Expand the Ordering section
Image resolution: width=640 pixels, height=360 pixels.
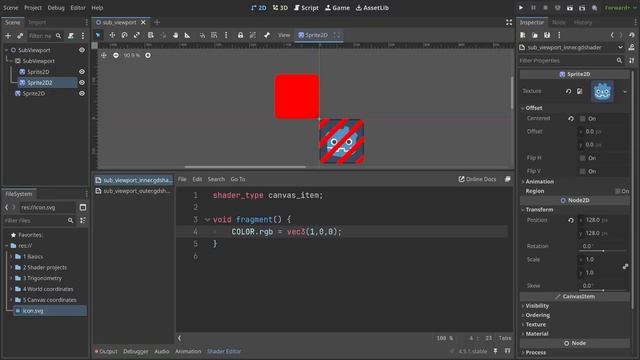pos(538,315)
